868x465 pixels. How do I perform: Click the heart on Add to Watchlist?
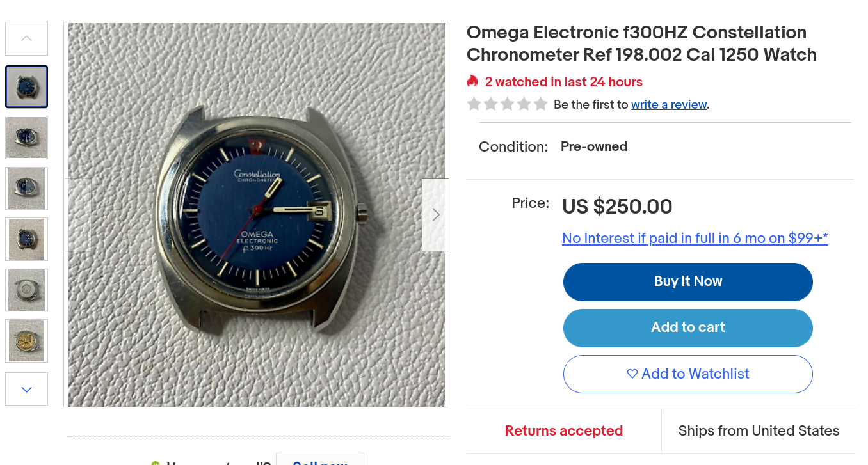[632, 374]
